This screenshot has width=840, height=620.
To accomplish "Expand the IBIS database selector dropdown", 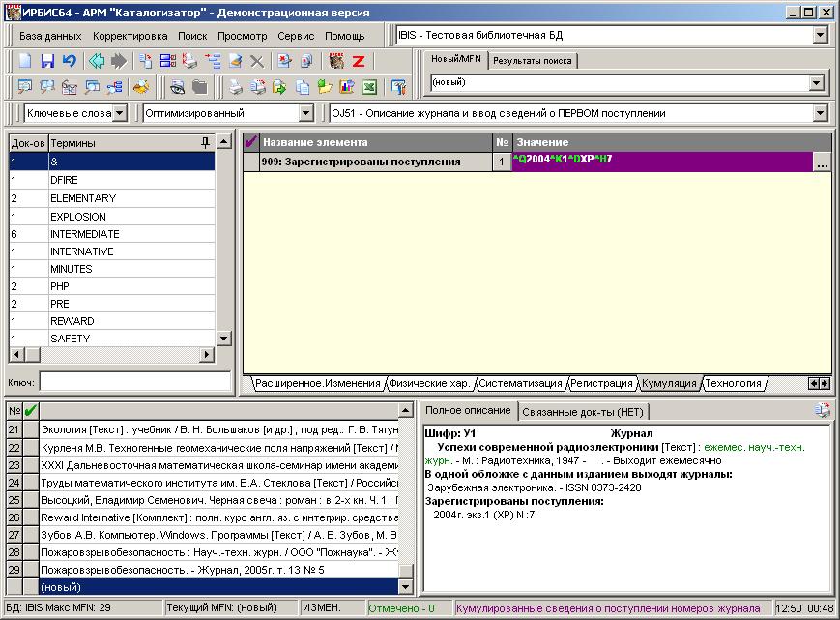I will click(x=820, y=36).
